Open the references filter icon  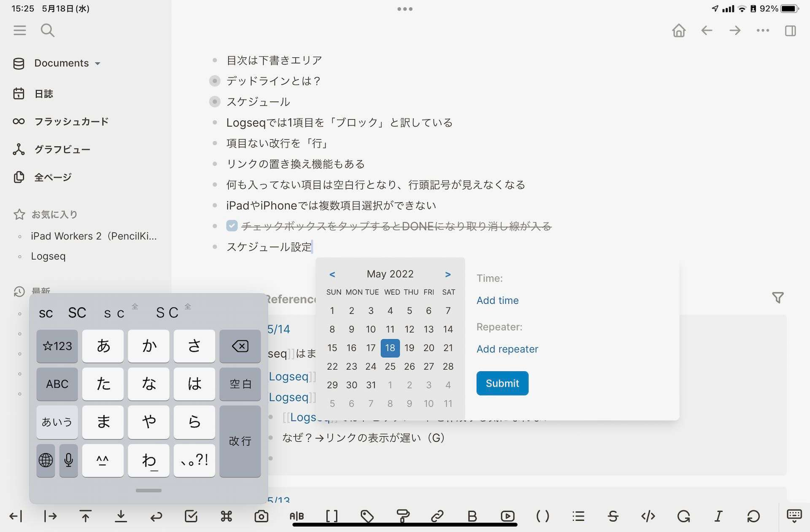(x=778, y=298)
